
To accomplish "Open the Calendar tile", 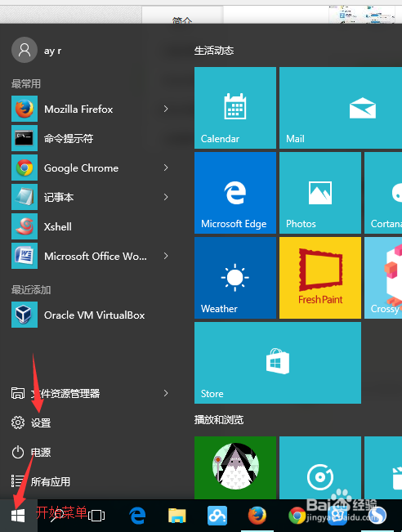I will (235, 108).
